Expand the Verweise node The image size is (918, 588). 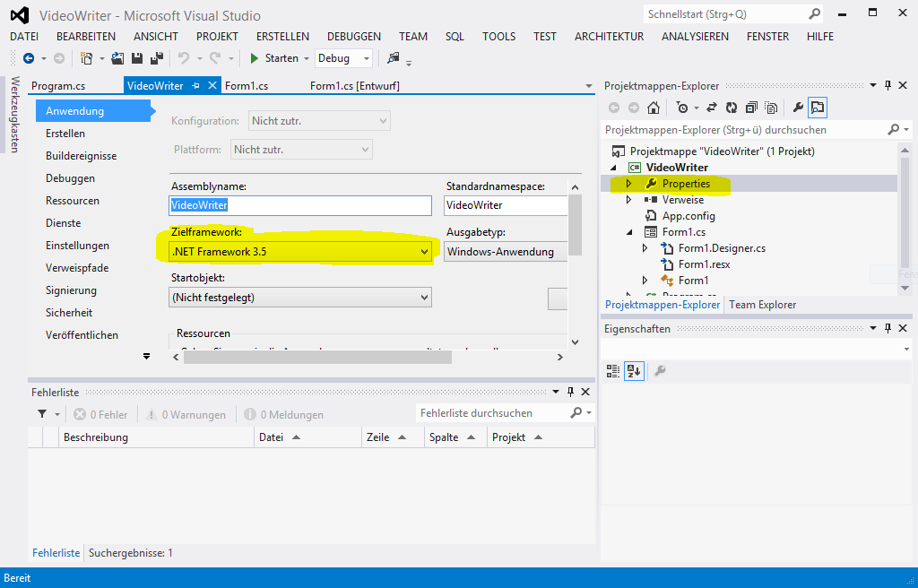click(x=628, y=200)
